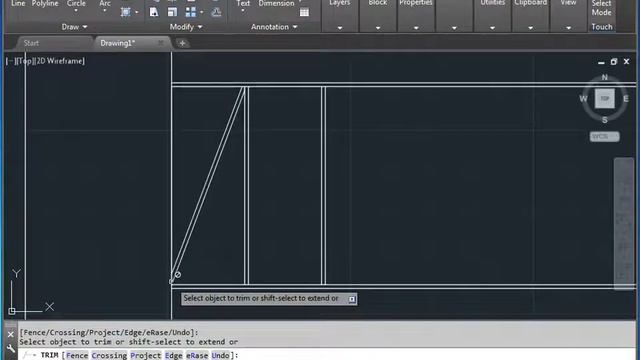Open command line customize wrench

pyautogui.click(x=11, y=349)
